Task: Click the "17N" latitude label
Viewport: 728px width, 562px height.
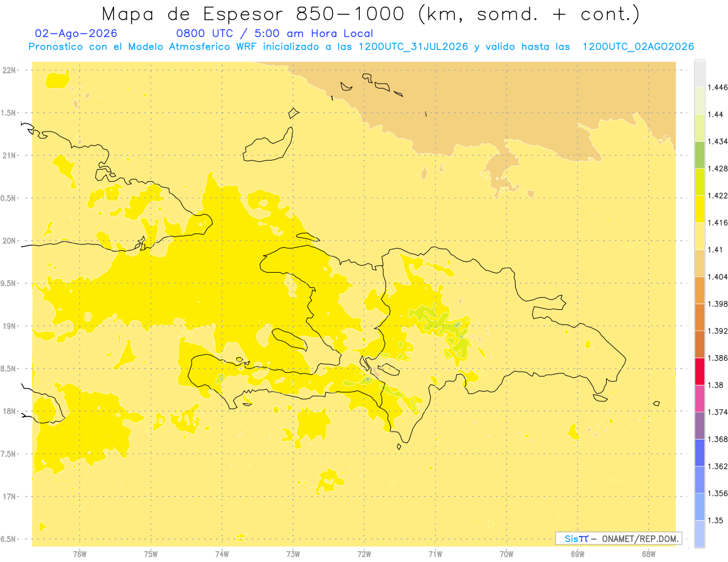Action: 10,497
